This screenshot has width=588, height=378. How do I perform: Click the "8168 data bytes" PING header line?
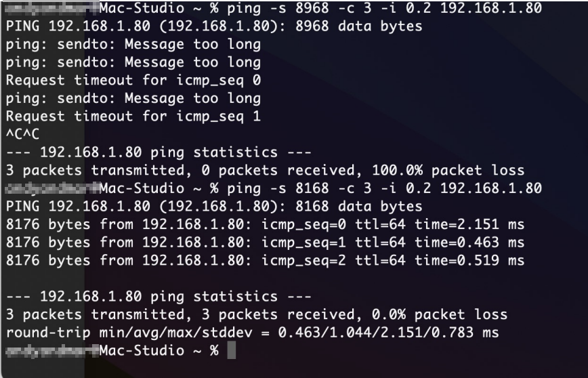click(x=213, y=205)
